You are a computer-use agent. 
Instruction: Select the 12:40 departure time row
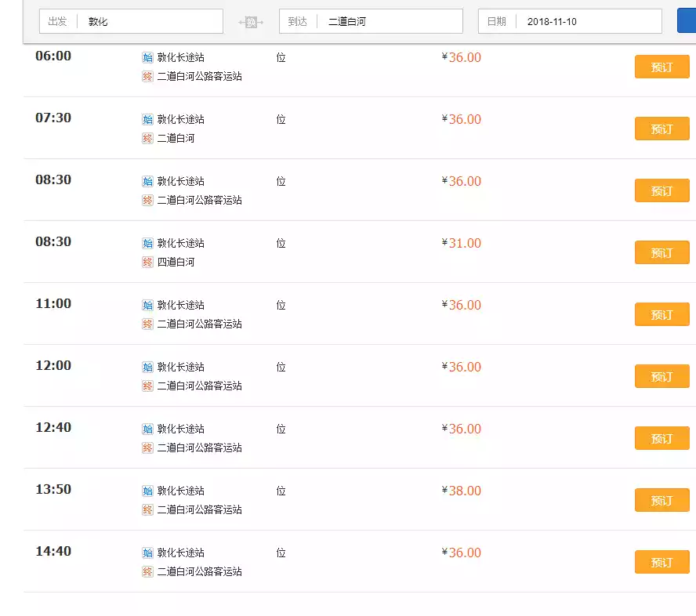click(53, 428)
